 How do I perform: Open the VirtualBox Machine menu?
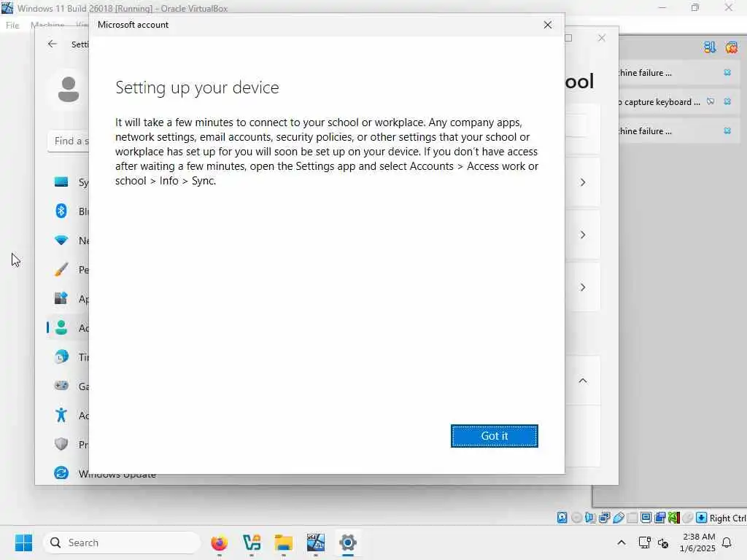coord(47,25)
